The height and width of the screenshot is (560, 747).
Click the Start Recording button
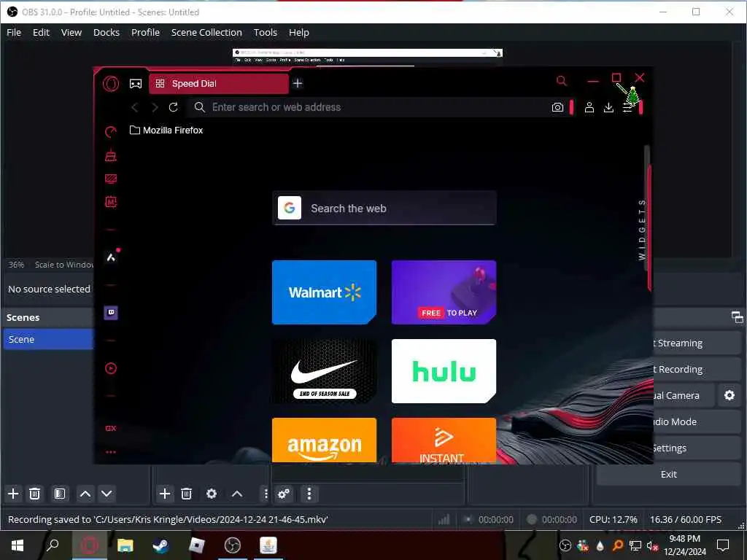point(697,369)
